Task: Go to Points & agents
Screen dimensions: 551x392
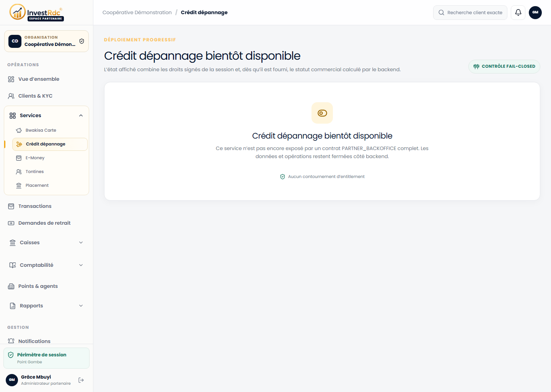Action: tap(46, 286)
